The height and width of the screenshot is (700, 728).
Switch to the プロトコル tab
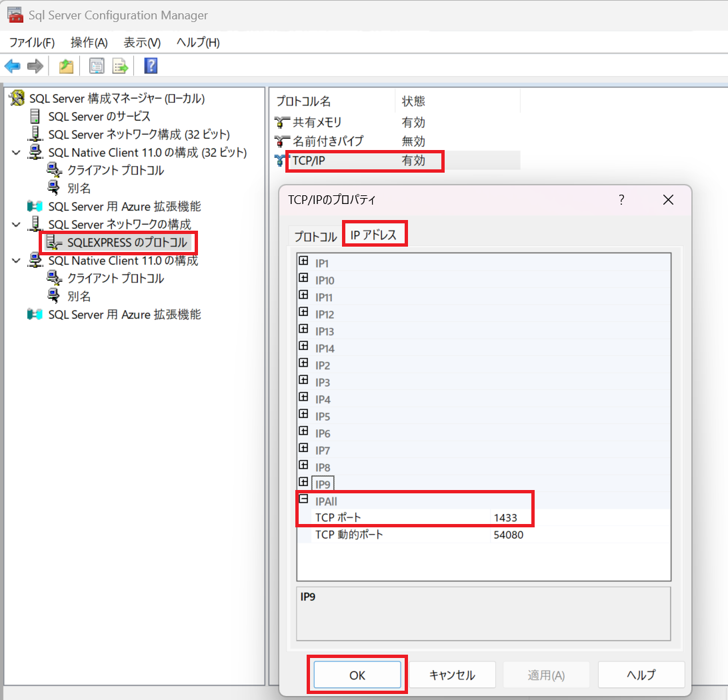pos(316,237)
